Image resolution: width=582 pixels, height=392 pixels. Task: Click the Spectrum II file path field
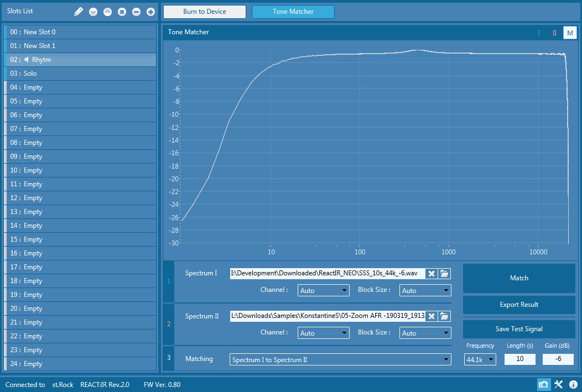coord(328,316)
